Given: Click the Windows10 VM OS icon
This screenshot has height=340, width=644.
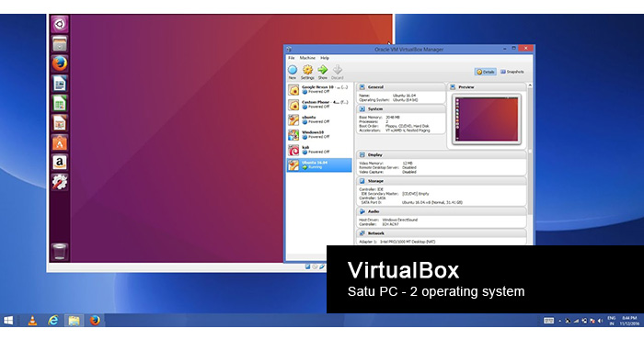Looking at the screenshot, I should coord(293,135).
